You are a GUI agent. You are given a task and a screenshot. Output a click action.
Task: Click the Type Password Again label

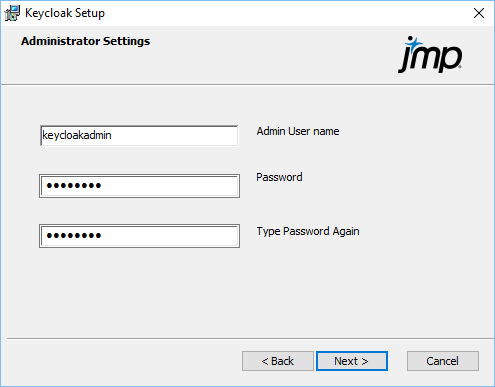click(308, 231)
